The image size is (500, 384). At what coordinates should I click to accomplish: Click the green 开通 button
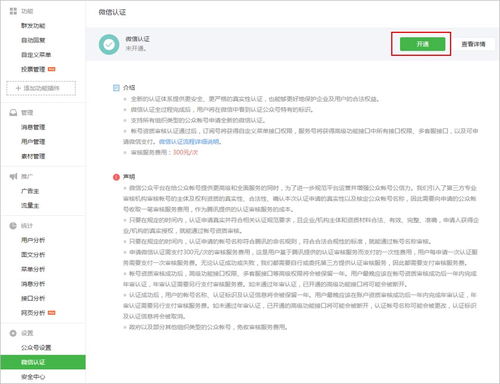(422, 44)
